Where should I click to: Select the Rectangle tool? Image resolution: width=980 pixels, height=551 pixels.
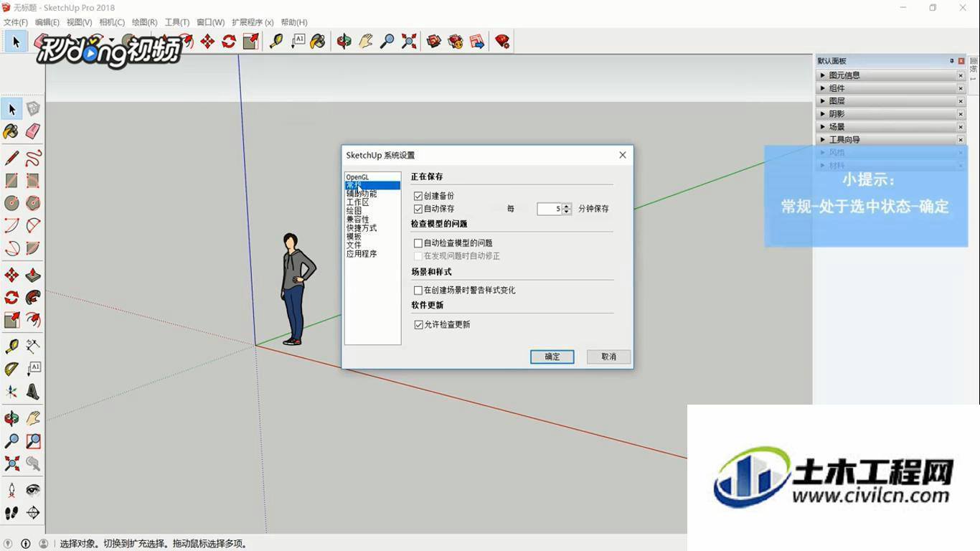[x=11, y=181]
